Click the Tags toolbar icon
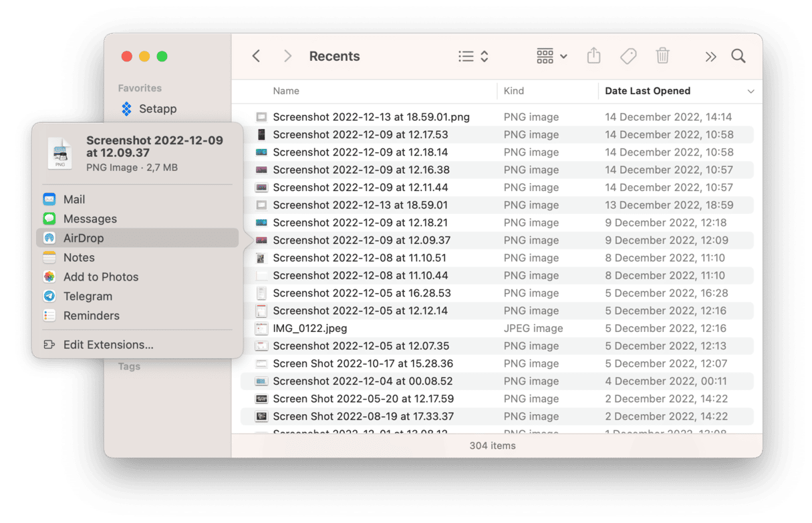812x523 pixels. (628, 56)
